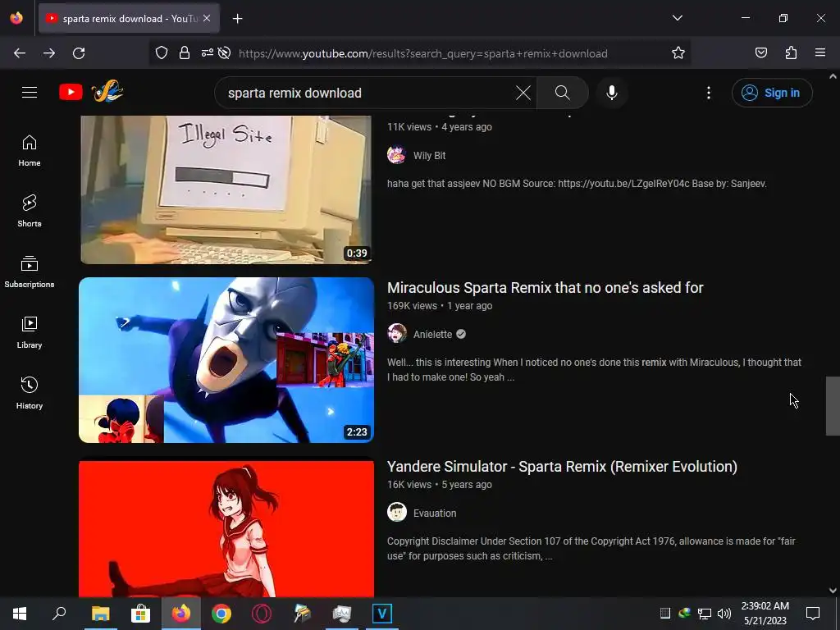840x630 pixels.
Task: Click the page vertical scrollbar thumb
Action: [x=833, y=406]
